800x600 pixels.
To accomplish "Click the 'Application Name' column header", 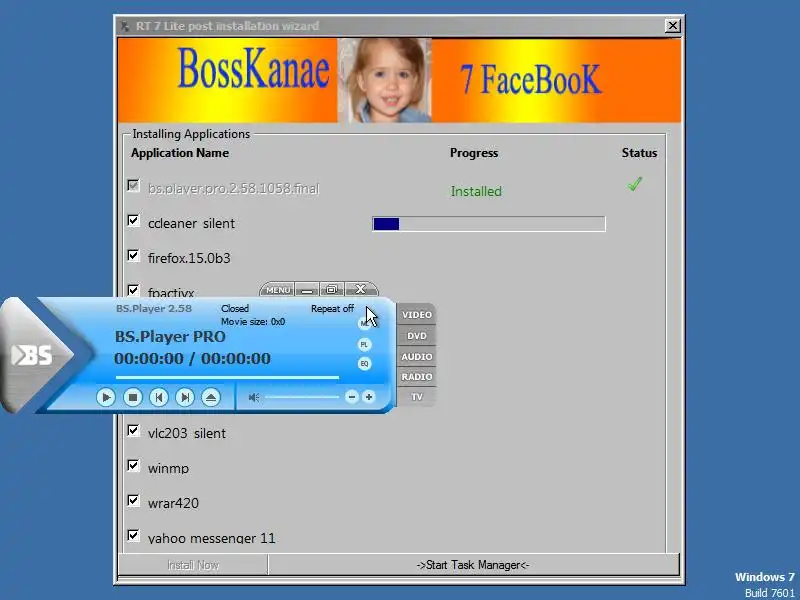I will [x=180, y=153].
